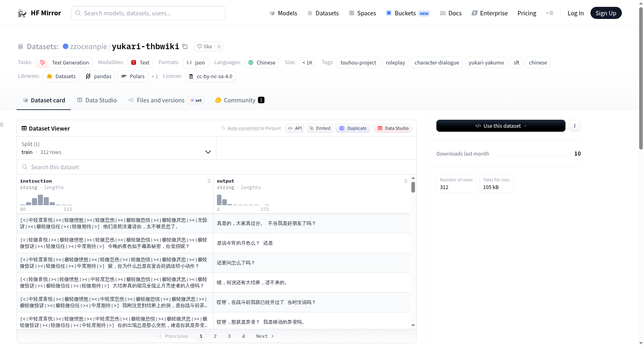644x347 pixels.
Task: Click the output lengths histogram
Action: click(243, 200)
